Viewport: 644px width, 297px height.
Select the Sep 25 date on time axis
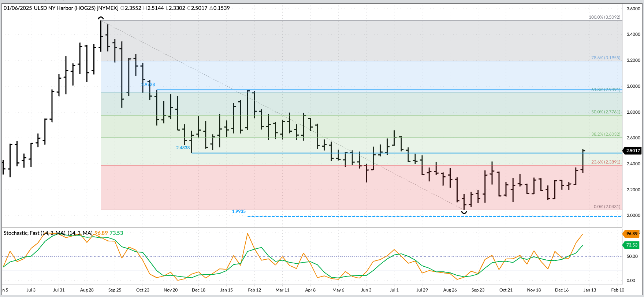115,290
